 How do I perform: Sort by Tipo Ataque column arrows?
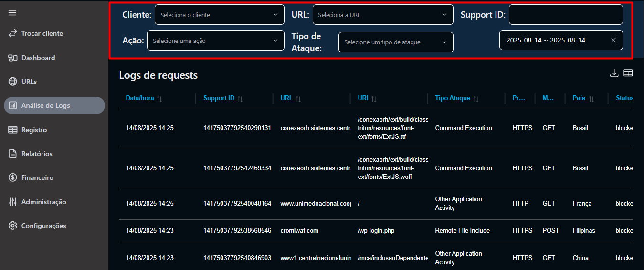click(x=476, y=99)
